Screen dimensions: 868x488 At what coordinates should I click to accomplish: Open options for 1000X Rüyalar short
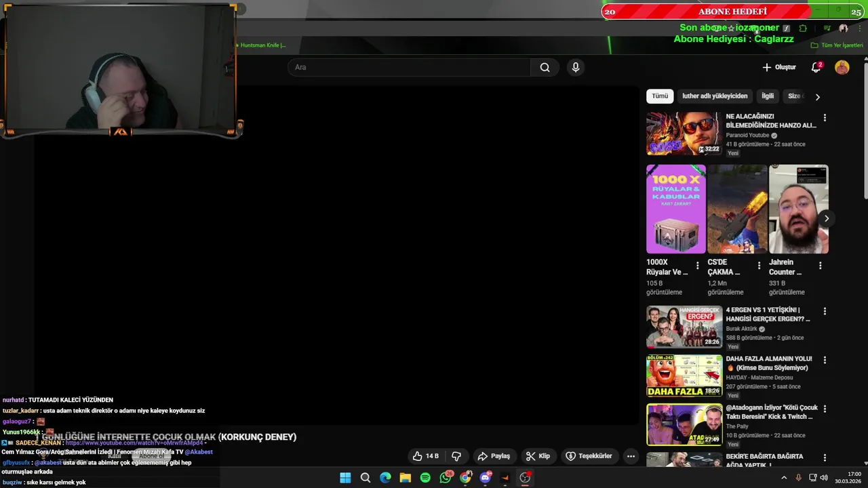click(x=697, y=266)
